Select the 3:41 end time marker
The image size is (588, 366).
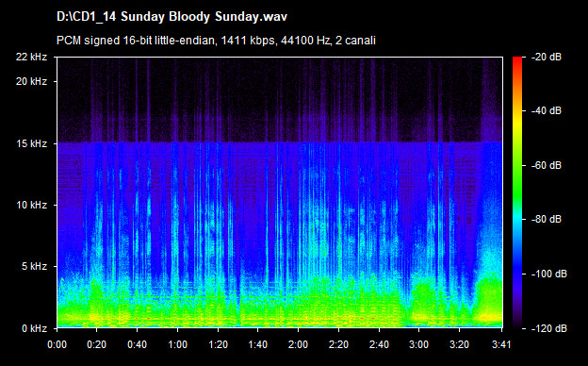point(501,344)
